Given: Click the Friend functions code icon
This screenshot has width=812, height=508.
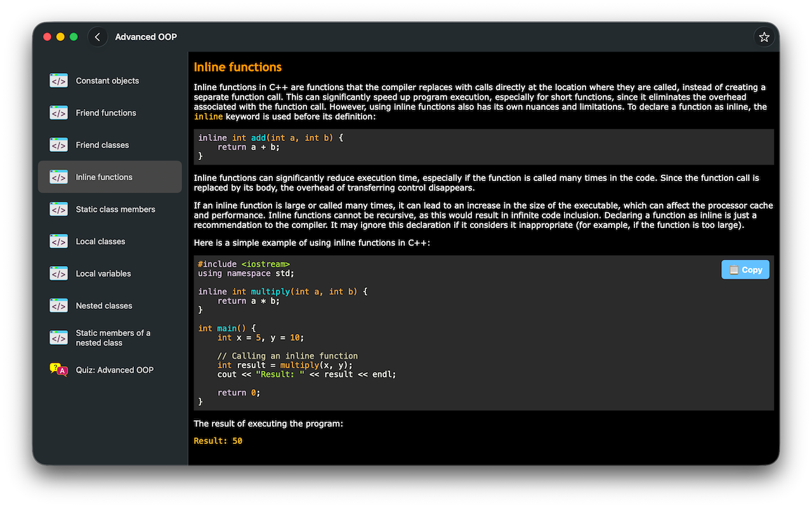Looking at the screenshot, I should click(x=58, y=113).
